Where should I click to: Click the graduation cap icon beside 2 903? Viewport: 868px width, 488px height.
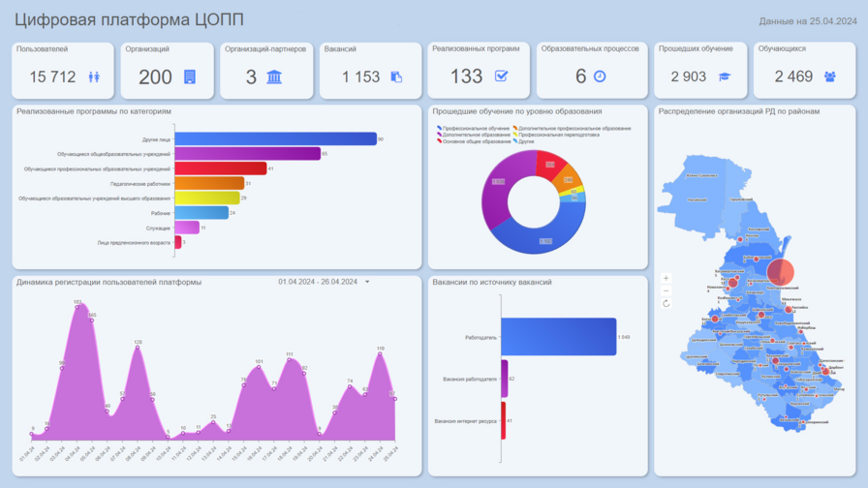point(724,76)
